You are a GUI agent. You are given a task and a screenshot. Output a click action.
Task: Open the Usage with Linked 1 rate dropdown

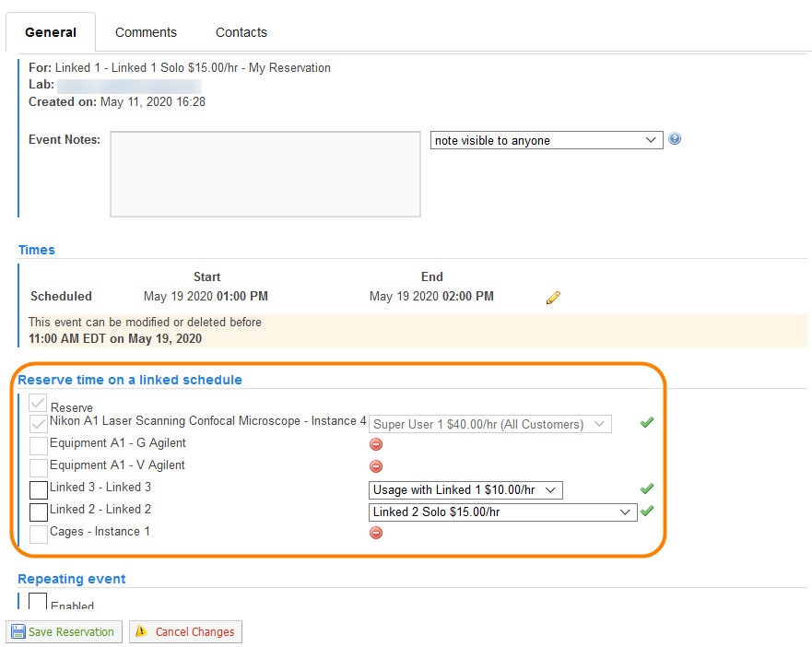(465, 490)
